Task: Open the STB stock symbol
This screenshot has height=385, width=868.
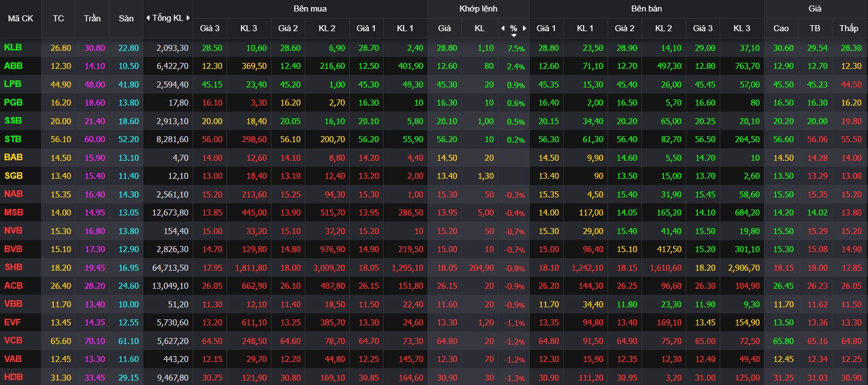Action: 13,139
